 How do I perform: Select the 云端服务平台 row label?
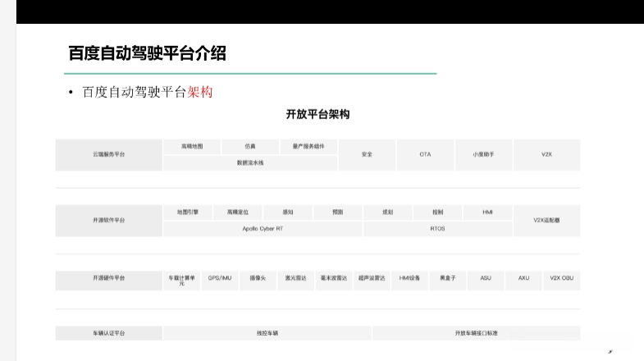109,155
